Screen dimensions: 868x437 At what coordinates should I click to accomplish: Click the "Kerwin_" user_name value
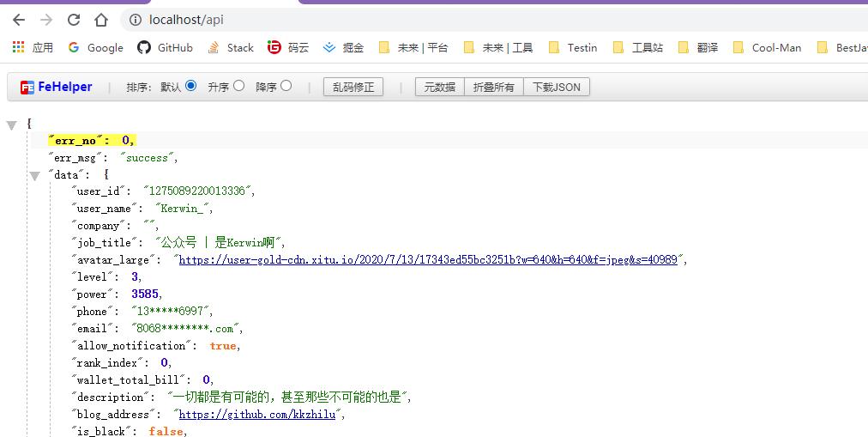point(182,209)
